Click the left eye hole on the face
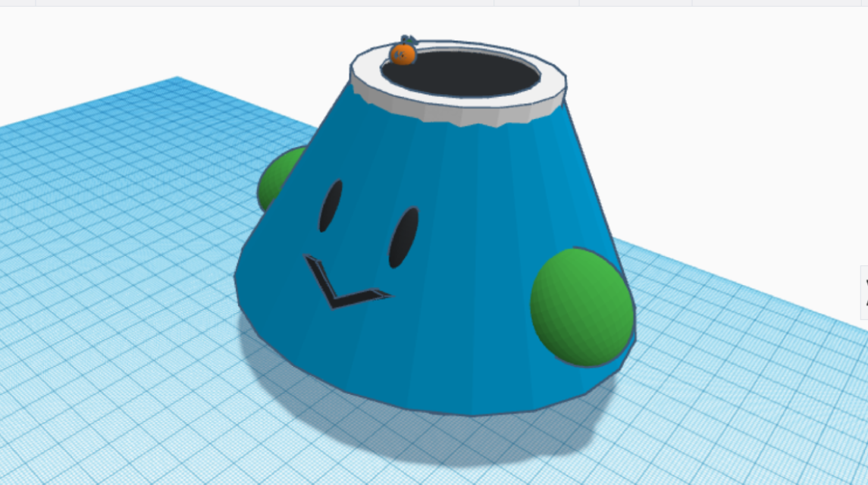This screenshot has height=485, width=868. coord(330,205)
